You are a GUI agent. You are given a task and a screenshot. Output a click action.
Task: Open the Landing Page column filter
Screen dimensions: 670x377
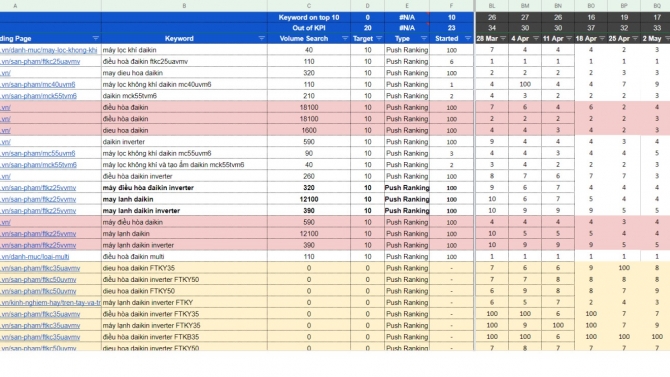pyautogui.click(x=95, y=38)
